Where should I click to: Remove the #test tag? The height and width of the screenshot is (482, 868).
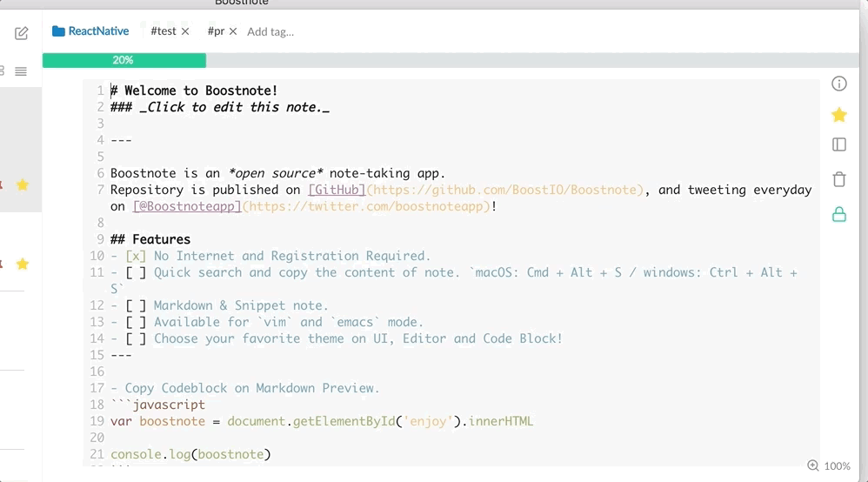click(x=185, y=31)
